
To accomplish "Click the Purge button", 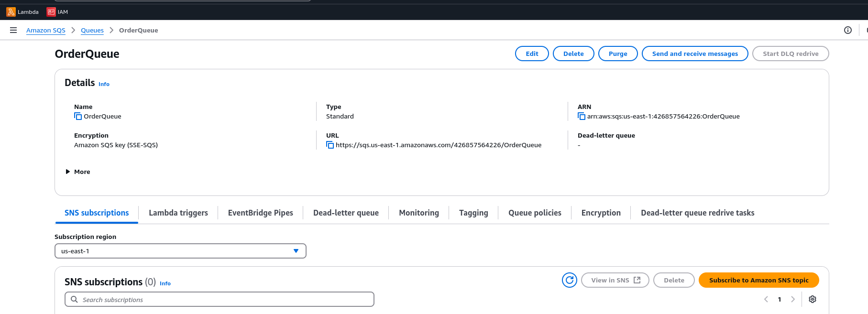I will pos(618,54).
